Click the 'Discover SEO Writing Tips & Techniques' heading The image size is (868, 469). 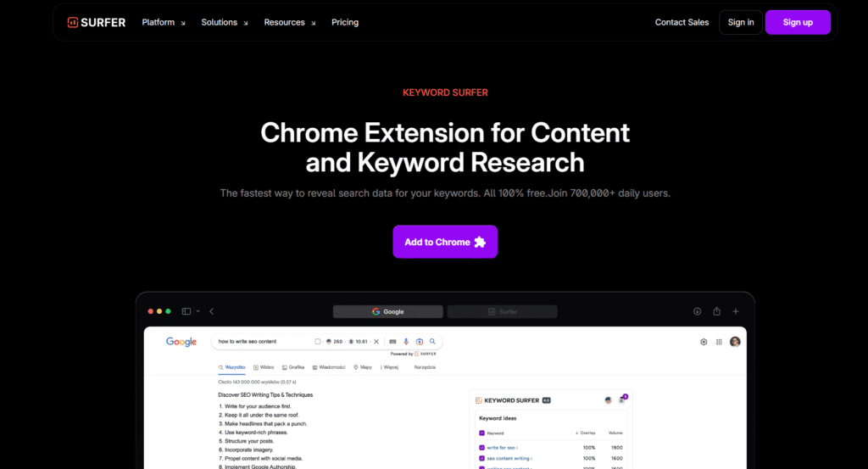pyautogui.click(x=265, y=395)
